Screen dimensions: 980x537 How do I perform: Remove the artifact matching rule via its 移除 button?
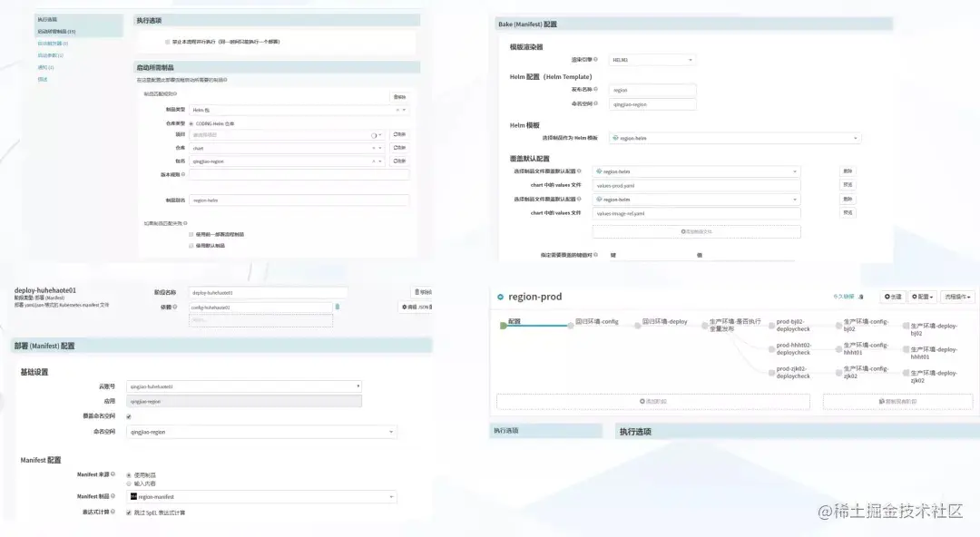[x=399, y=97]
